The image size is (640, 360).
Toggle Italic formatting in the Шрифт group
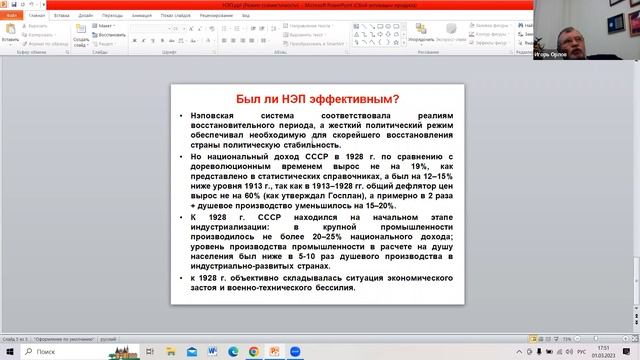pyautogui.click(x=143, y=41)
